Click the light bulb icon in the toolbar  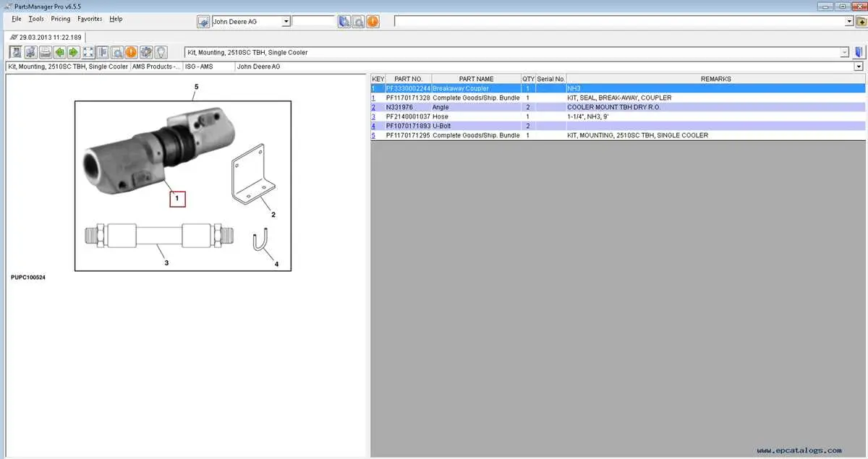tap(161, 52)
